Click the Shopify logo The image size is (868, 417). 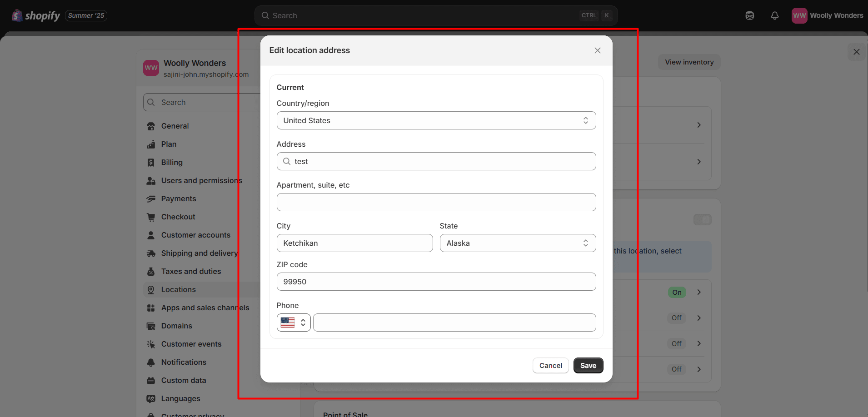pyautogui.click(x=36, y=15)
